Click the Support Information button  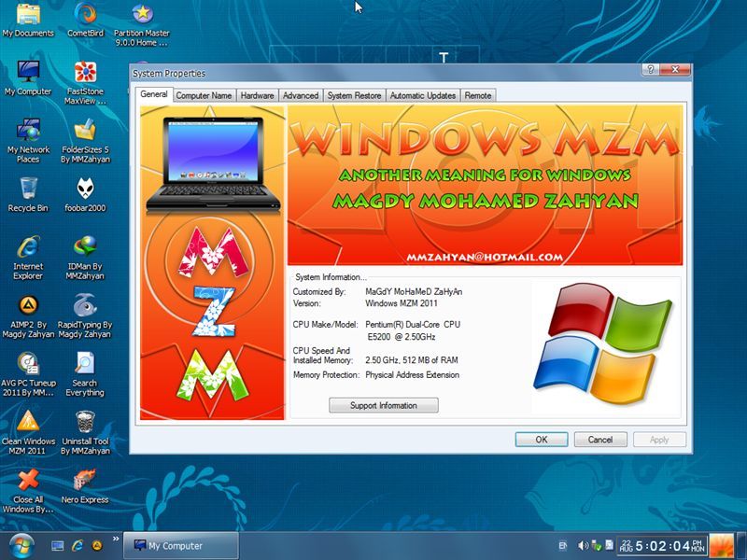[x=384, y=405]
